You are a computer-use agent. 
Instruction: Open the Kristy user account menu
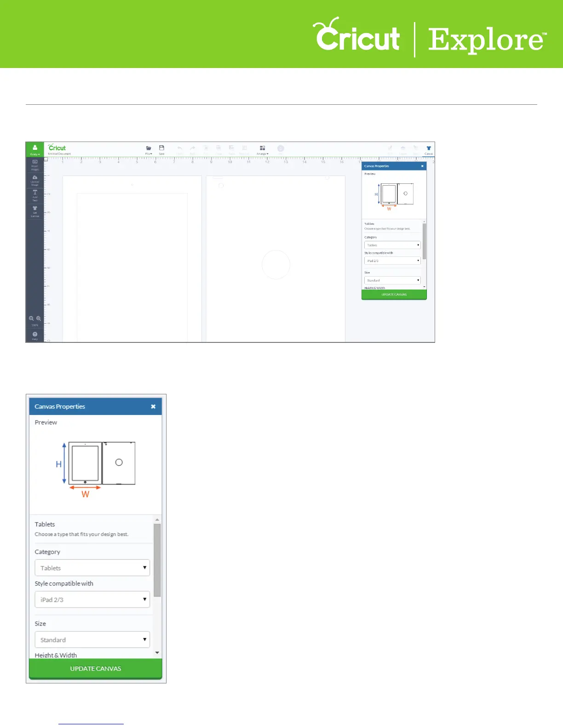tap(34, 150)
